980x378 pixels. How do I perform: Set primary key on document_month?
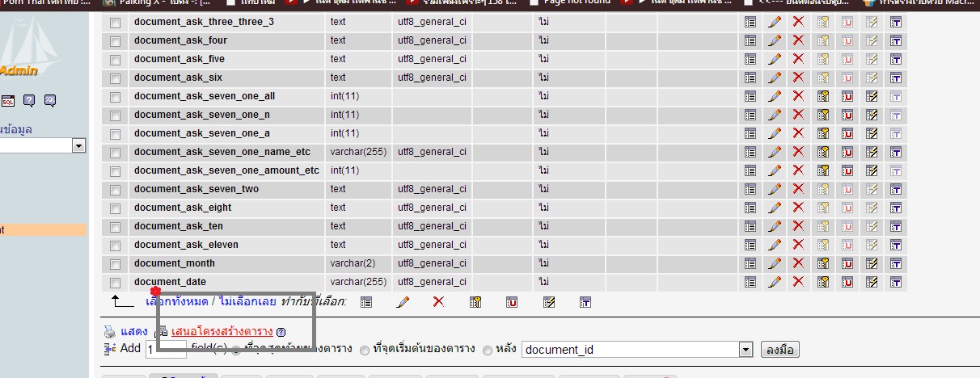point(823,263)
